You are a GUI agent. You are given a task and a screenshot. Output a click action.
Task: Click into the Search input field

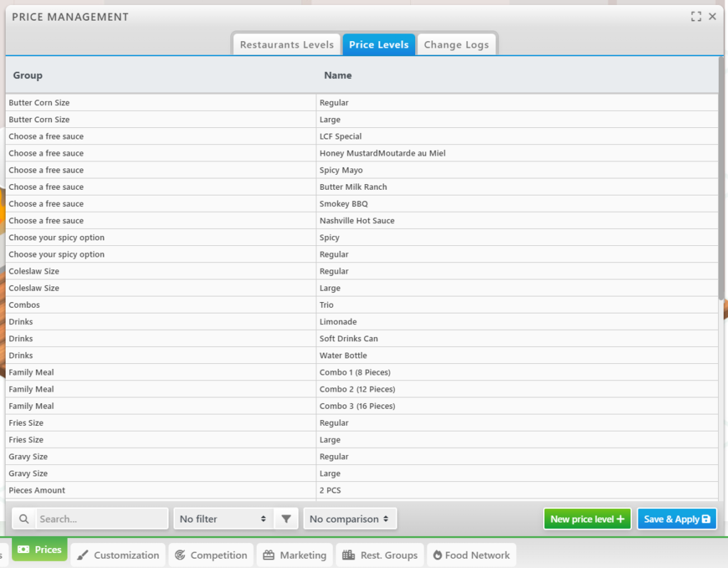click(x=102, y=519)
